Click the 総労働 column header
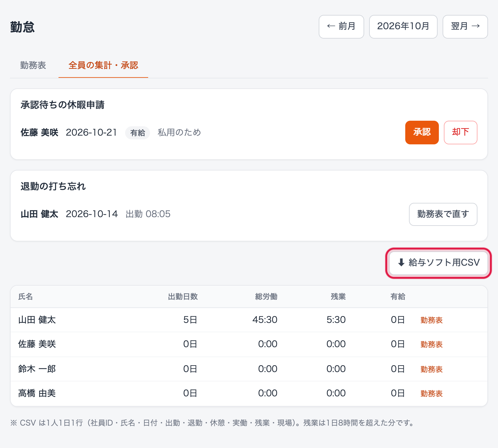The image size is (498, 448). pyautogui.click(x=266, y=297)
